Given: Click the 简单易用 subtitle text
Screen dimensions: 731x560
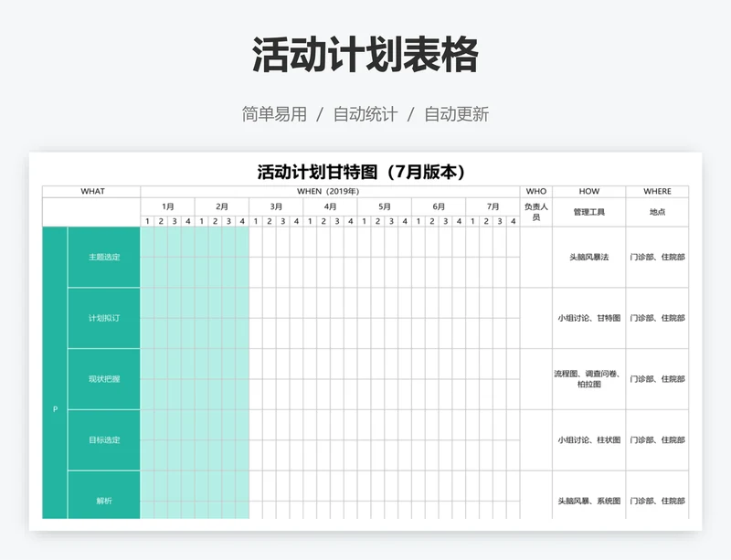Looking at the screenshot, I should coord(274,114).
